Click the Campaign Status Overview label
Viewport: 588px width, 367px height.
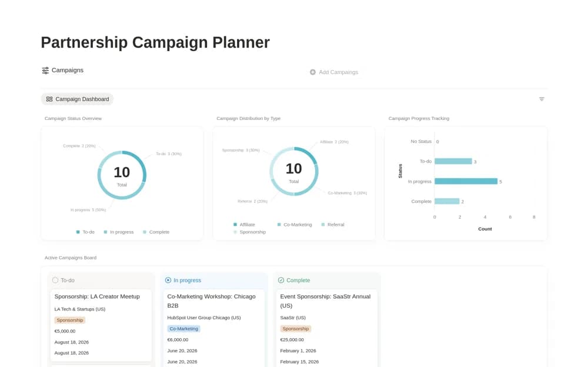[x=73, y=118]
